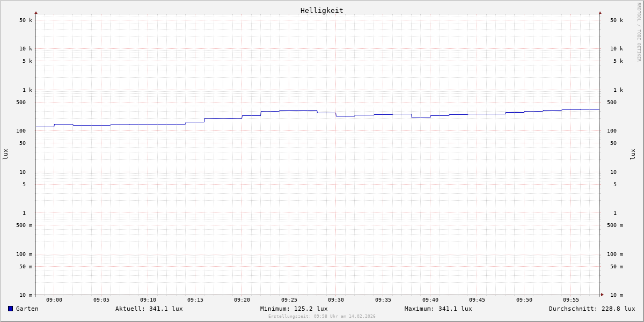Click the 09:40 time axis label
This screenshot has height=322, width=644.
click(x=430, y=300)
